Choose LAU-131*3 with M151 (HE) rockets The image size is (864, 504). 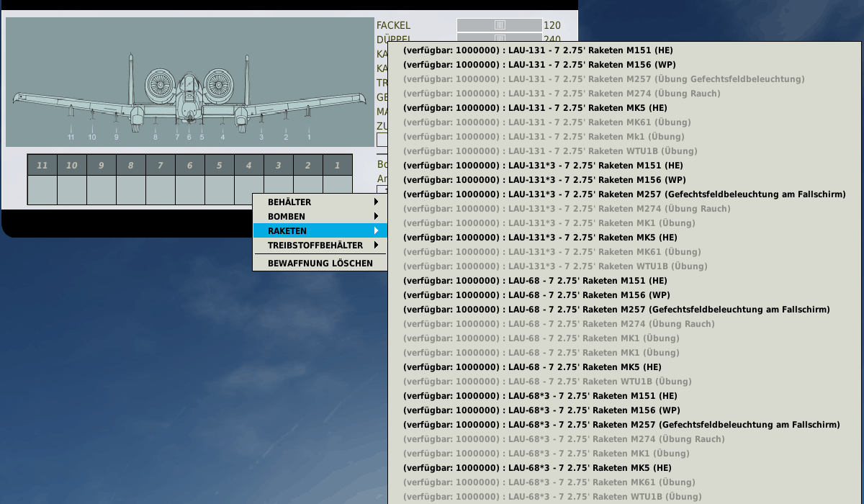[544, 166]
